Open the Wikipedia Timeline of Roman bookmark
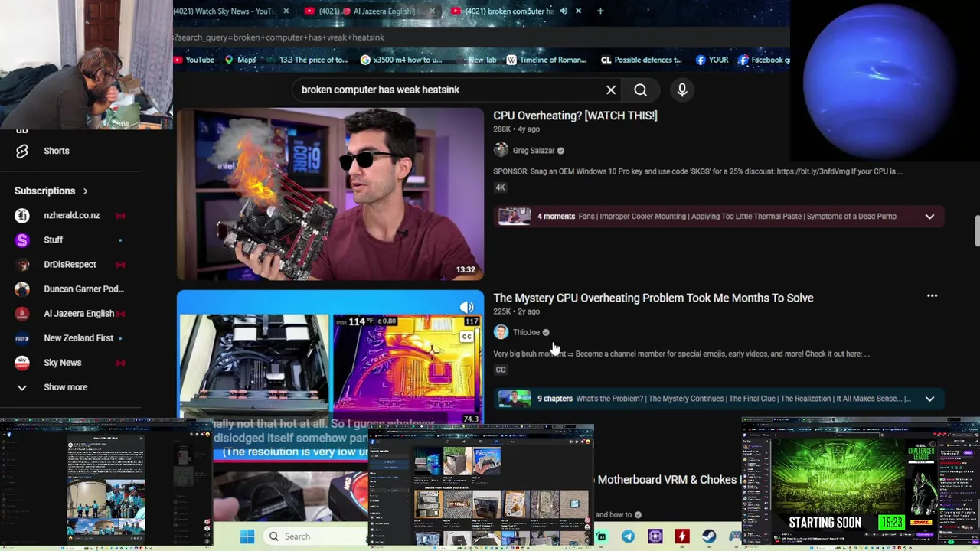This screenshot has width=980, height=551. (x=547, y=60)
